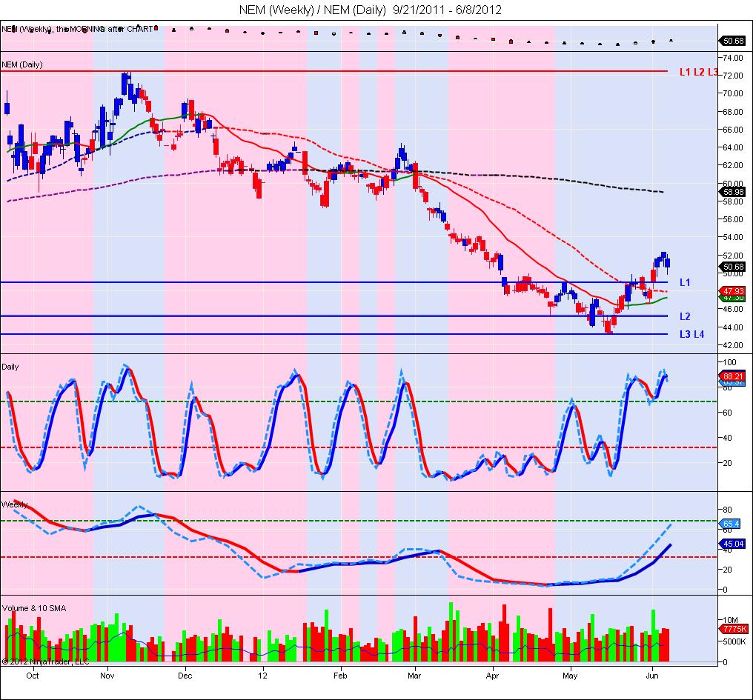Click the 74.00 price axis label
753x700 pixels.
(x=733, y=58)
